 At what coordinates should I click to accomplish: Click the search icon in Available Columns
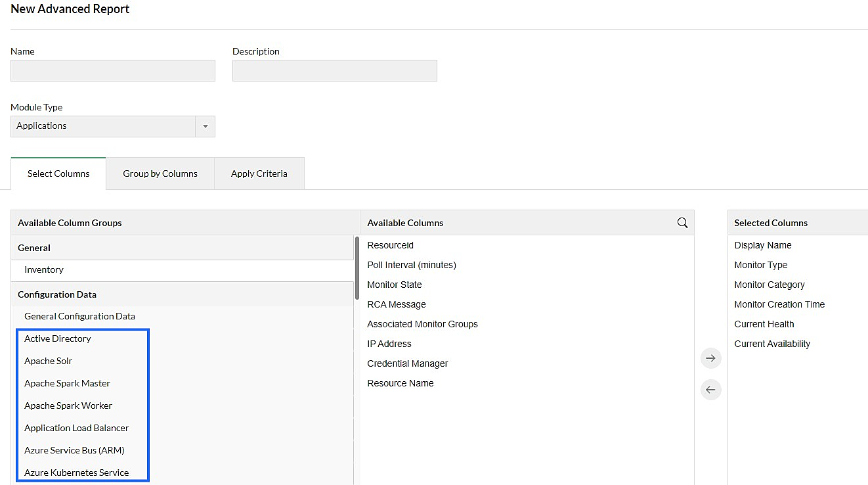(x=682, y=223)
